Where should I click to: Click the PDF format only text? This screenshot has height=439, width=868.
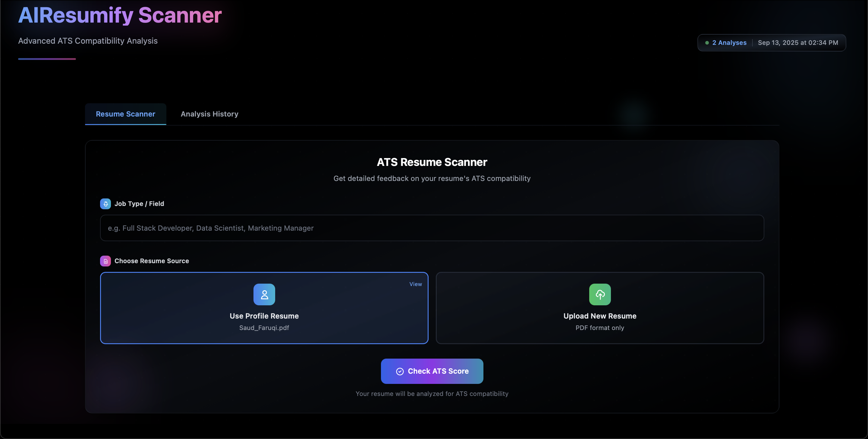tap(600, 328)
